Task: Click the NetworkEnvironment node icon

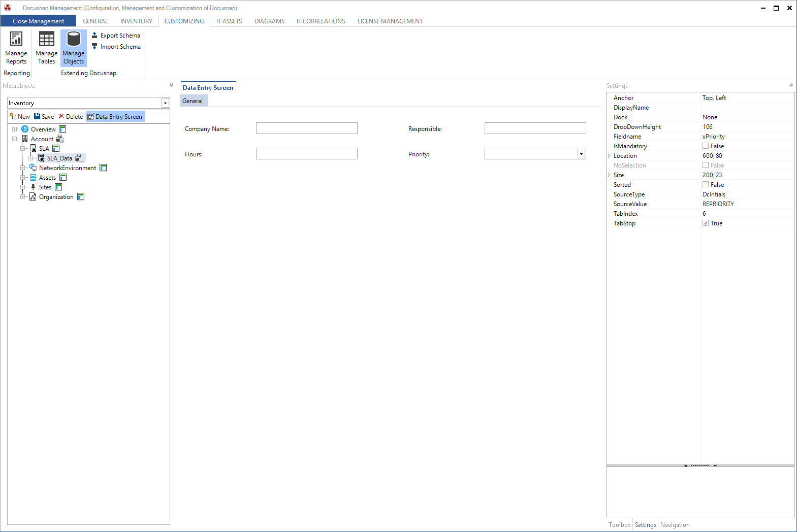Action: (33, 168)
